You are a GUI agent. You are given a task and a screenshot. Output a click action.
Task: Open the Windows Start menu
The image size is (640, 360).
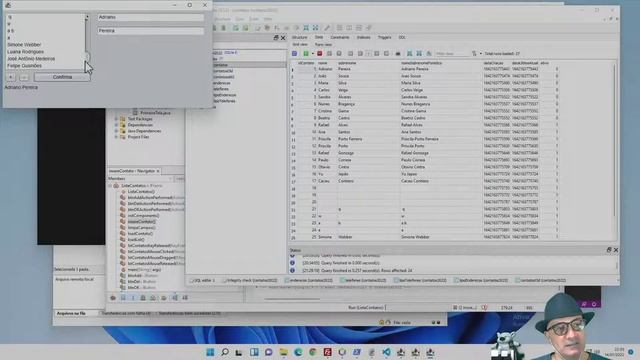tap(210, 352)
